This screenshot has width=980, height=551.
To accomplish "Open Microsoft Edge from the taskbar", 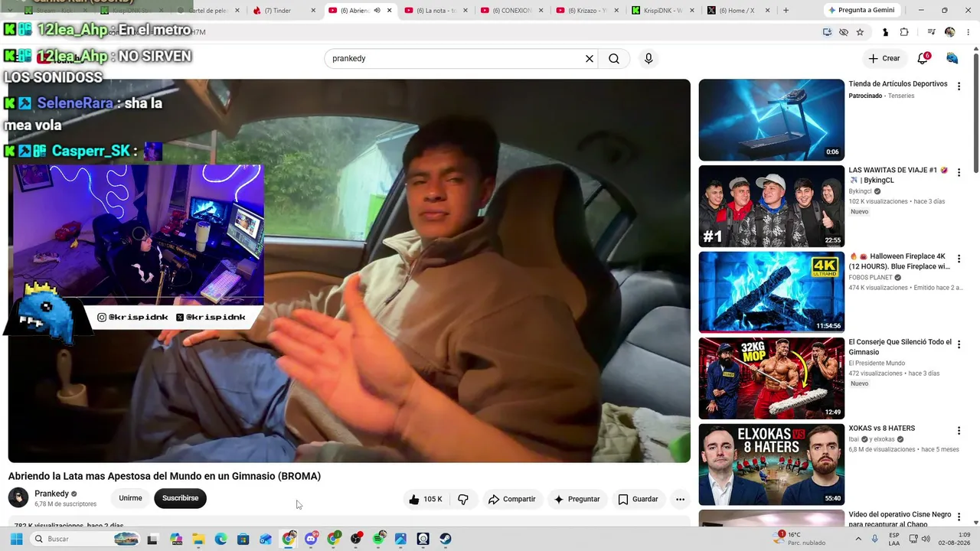I will click(x=220, y=539).
